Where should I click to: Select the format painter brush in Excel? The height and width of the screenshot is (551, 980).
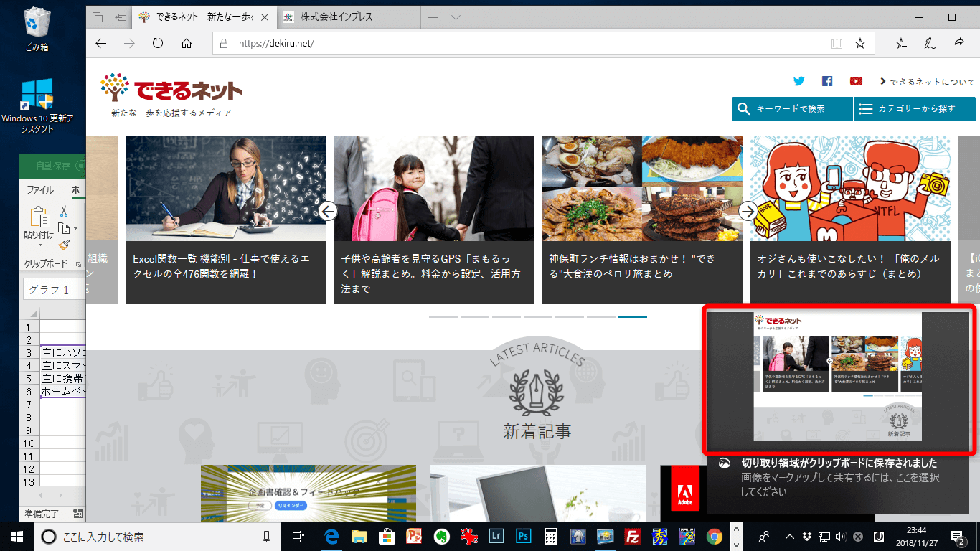click(64, 245)
